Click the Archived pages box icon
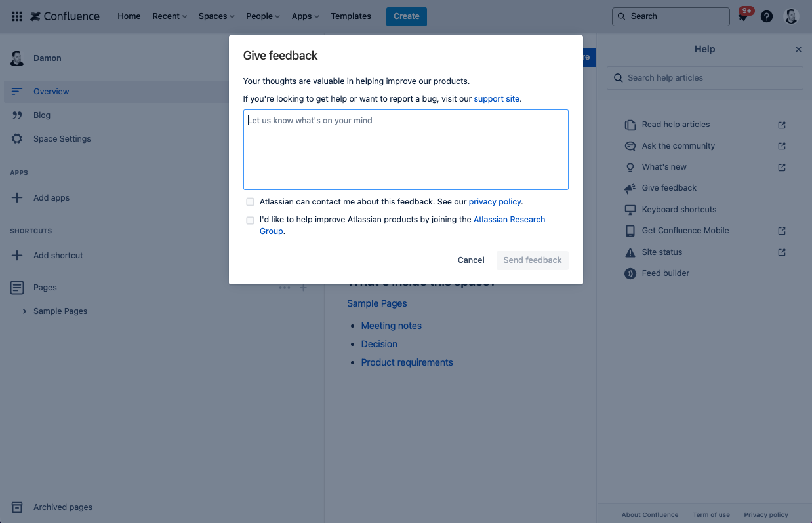The height and width of the screenshot is (523, 812). 17,507
